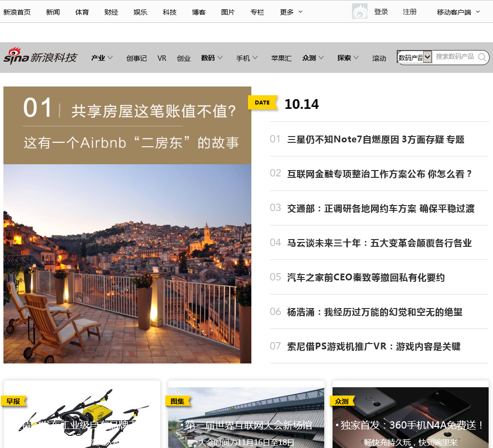Click the search magnifier icon
The width and height of the screenshot is (493, 448).
tap(482, 57)
